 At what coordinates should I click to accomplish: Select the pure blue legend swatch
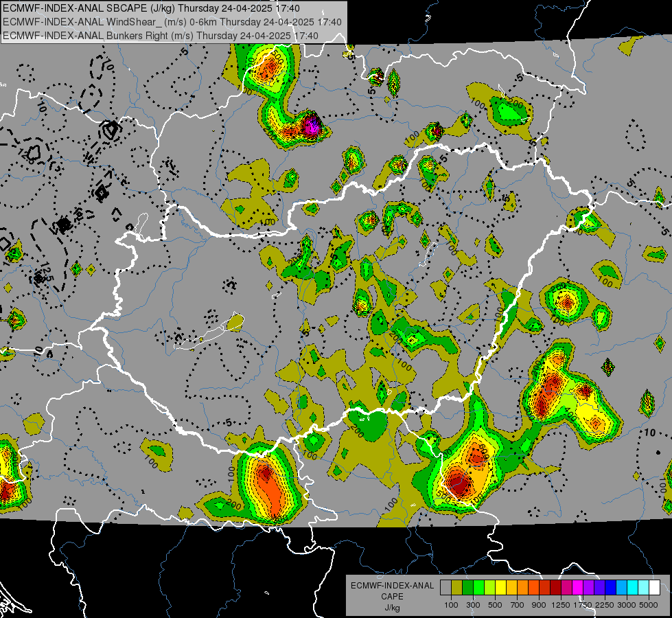coord(610,588)
